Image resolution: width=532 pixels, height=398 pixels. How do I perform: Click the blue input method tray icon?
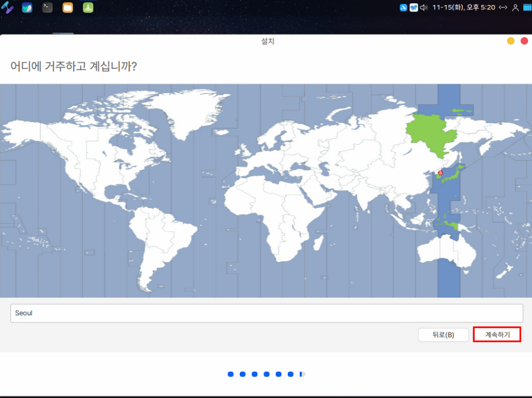coord(403,8)
